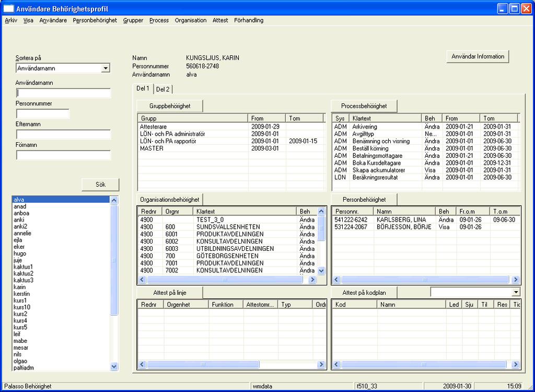The height and width of the screenshot is (392, 535).
Task: Open the Visa menu
Action: 28,20
